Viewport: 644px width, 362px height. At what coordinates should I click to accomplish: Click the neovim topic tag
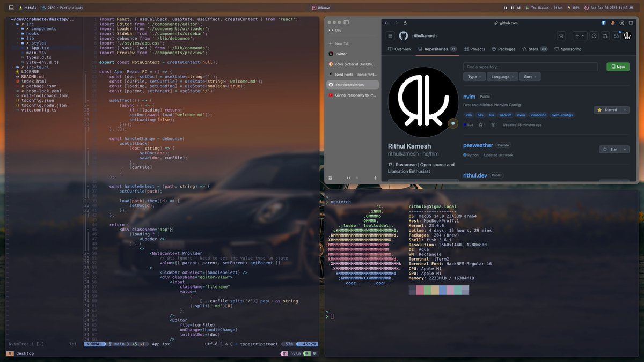click(x=506, y=115)
